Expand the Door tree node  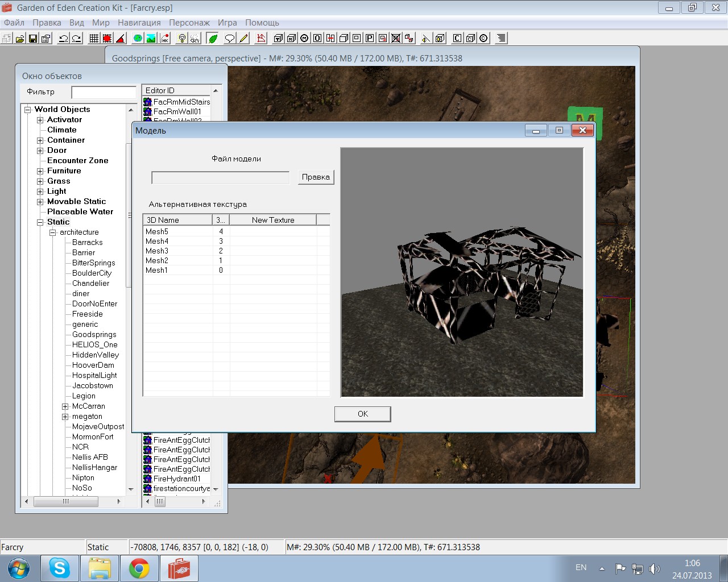[40, 151]
